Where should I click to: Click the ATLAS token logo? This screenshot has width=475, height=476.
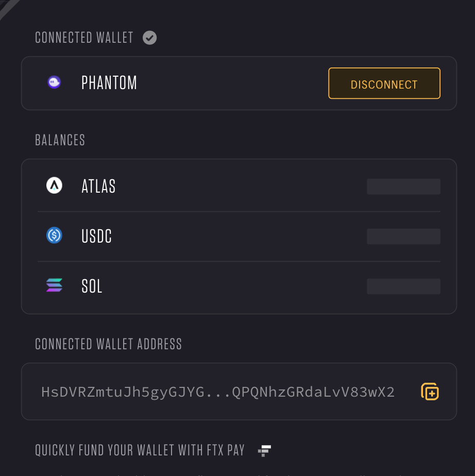pos(54,185)
